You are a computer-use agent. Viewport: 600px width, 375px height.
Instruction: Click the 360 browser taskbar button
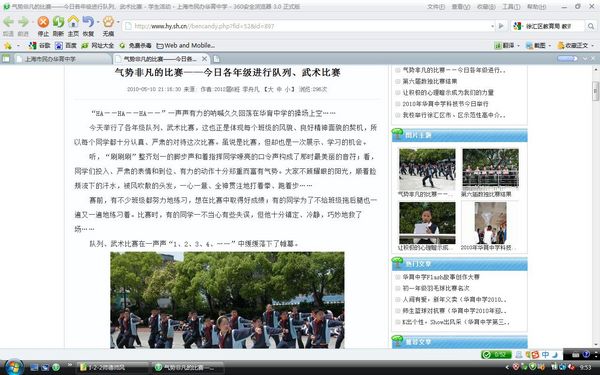click(188, 367)
